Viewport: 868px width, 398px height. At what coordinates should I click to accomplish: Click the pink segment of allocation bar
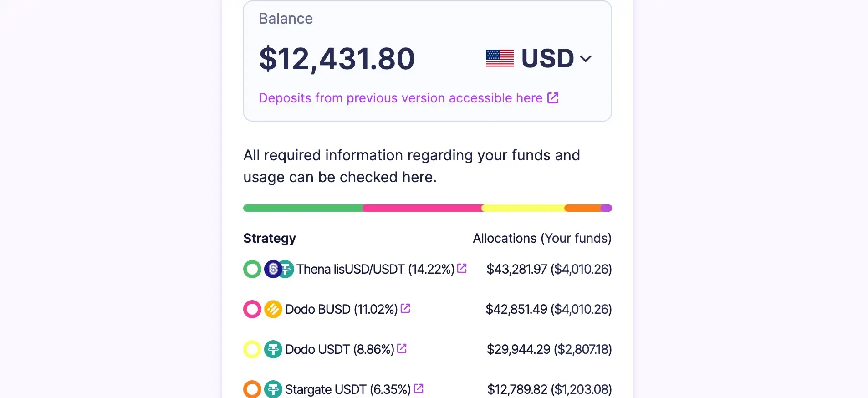coord(422,208)
